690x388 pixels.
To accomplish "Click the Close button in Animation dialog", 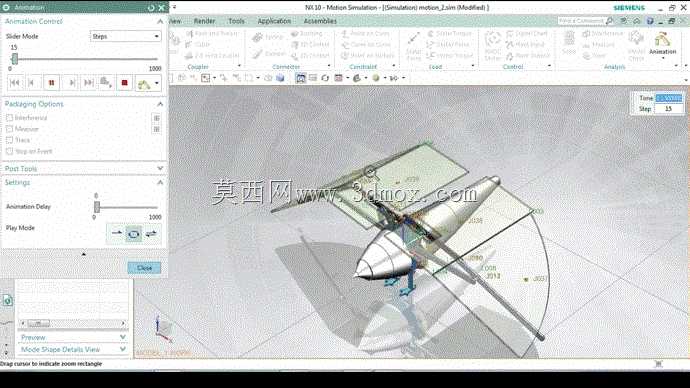I will pyautogui.click(x=144, y=268).
